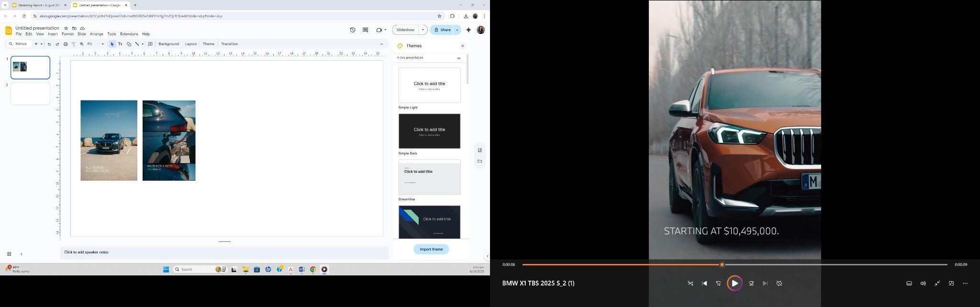
Task: Click the speaker notes field
Action: tap(224, 252)
